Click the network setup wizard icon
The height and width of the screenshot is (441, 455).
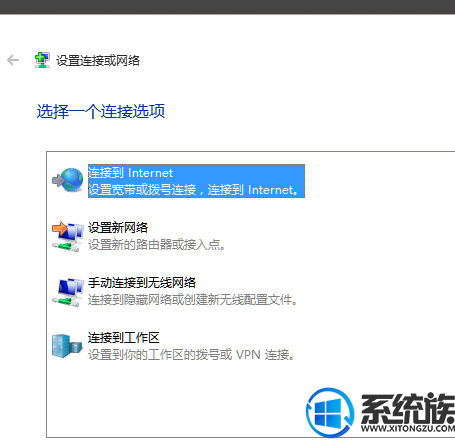pyautogui.click(x=42, y=60)
